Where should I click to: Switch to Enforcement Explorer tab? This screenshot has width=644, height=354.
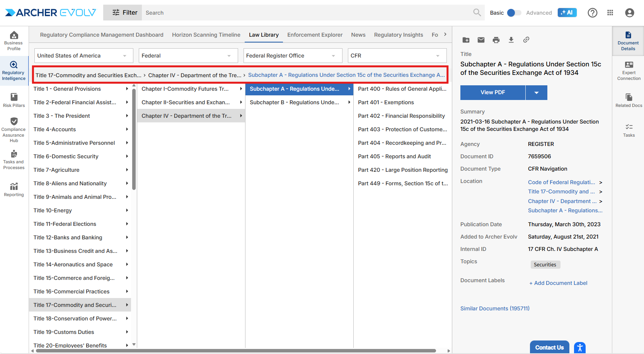click(315, 35)
